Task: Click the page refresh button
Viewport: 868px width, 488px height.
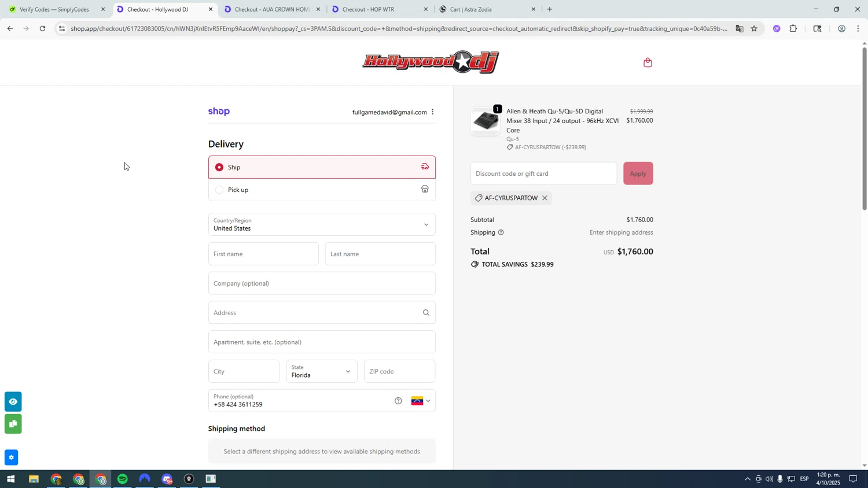Action: (x=42, y=28)
